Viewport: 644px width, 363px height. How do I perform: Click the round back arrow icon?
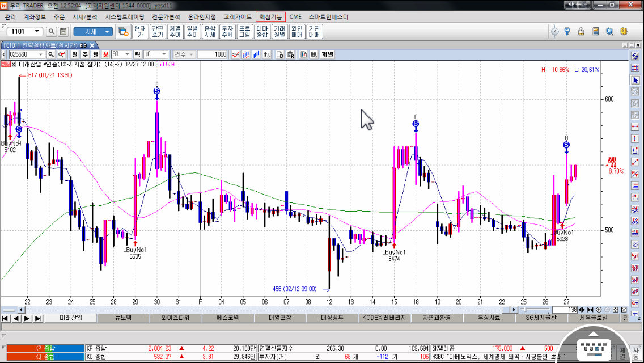(x=555, y=32)
